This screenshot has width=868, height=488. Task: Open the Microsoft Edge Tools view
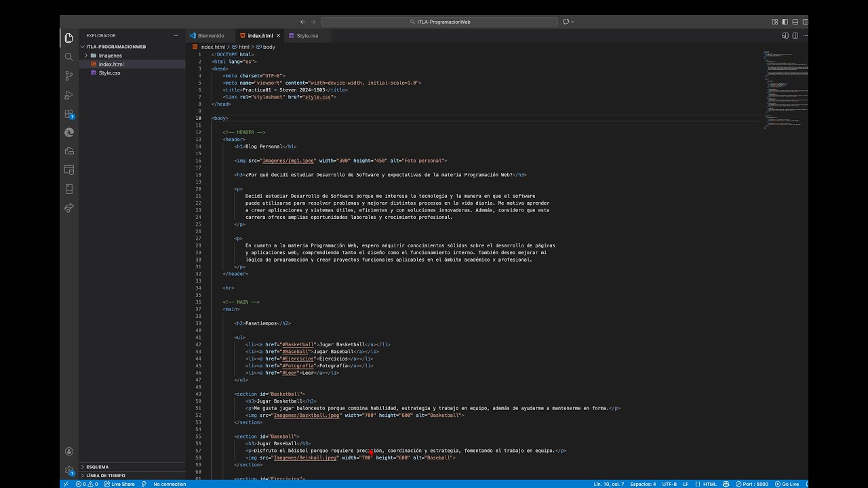click(68, 133)
